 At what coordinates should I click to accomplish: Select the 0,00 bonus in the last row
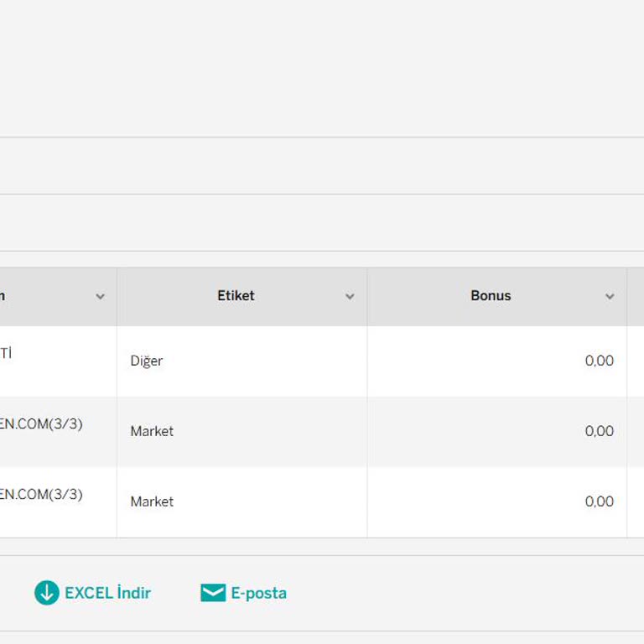pyautogui.click(x=600, y=501)
